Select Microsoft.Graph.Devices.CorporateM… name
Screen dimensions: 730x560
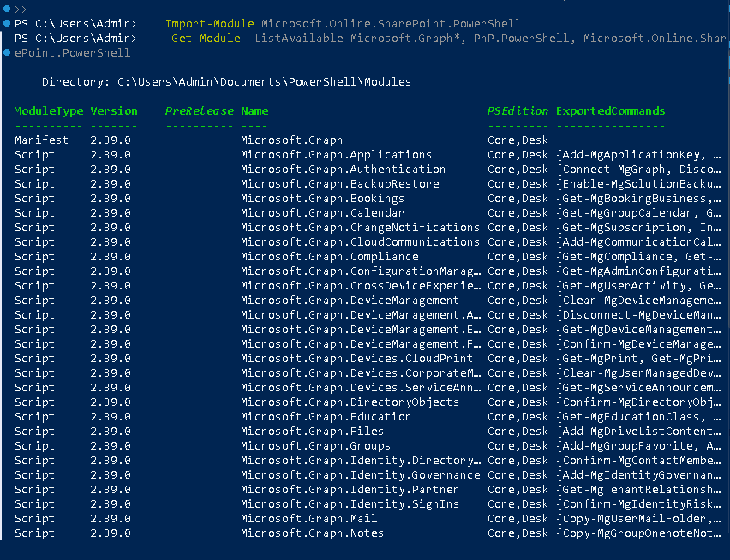[361, 373]
